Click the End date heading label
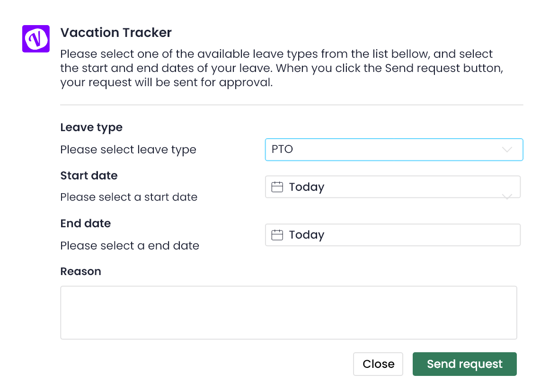Screen dimensions: 549x392 tap(86, 223)
